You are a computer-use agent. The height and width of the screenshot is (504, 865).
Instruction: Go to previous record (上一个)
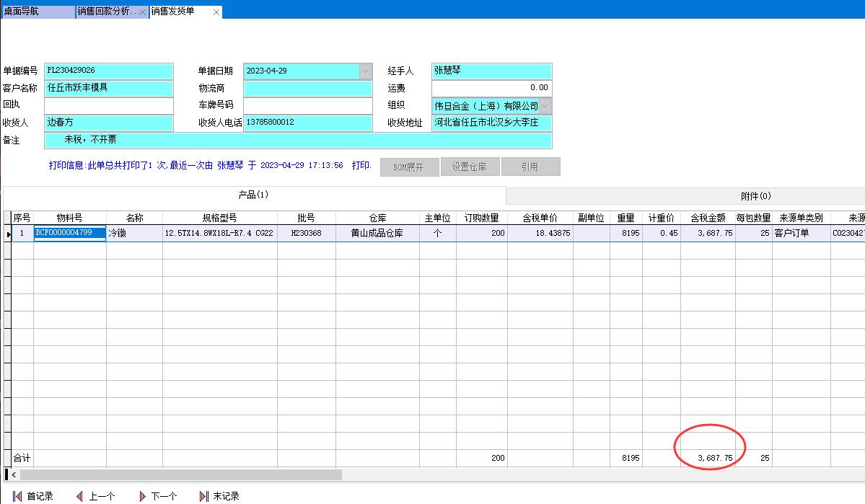tap(95, 496)
